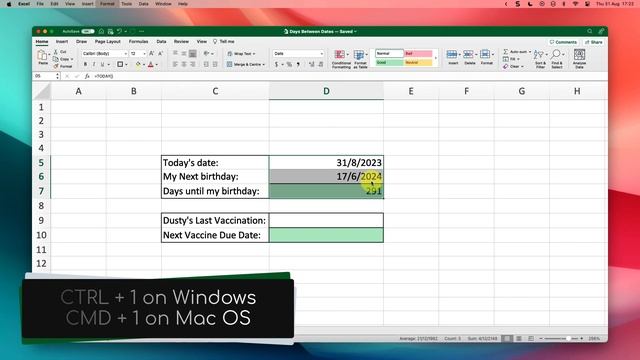640x360 pixels.
Task: Open Format as Table gallery
Action: pyautogui.click(x=360, y=59)
